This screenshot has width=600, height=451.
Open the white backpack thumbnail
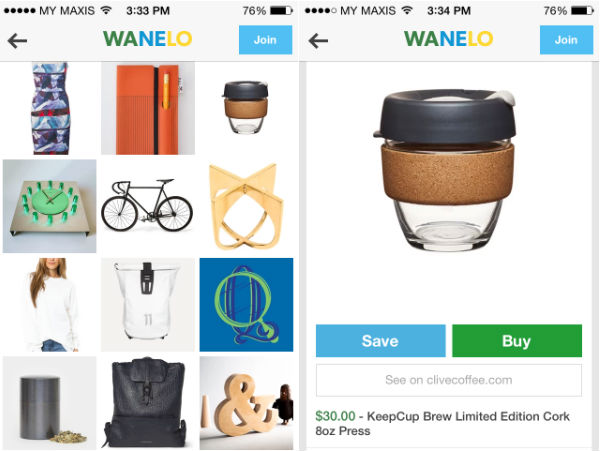[x=148, y=304]
